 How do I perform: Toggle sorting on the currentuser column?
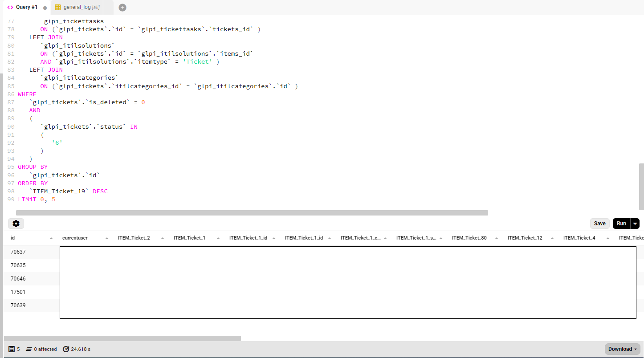(x=107, y=237)
